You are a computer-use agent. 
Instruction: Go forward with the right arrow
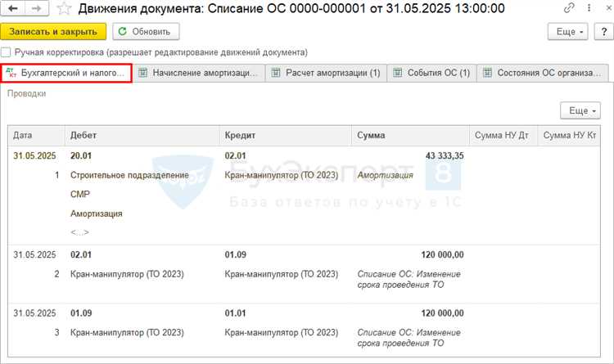(37, 8)
